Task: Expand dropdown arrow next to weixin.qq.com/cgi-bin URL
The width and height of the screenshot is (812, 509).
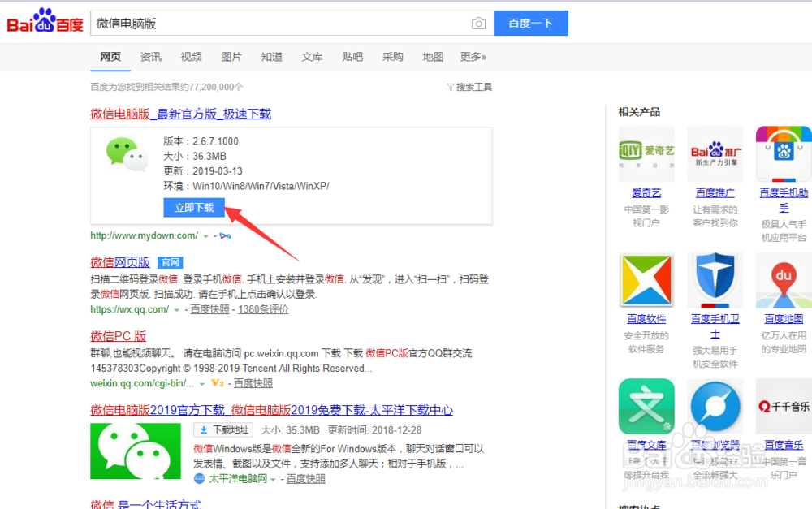Action: (x=202, y=384)
